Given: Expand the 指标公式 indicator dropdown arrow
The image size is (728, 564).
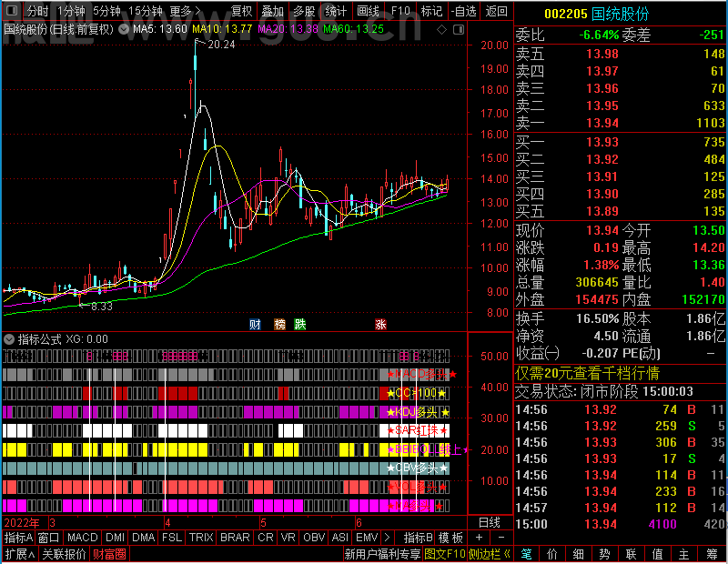Looking at the screenshot, I should [9, 339].
